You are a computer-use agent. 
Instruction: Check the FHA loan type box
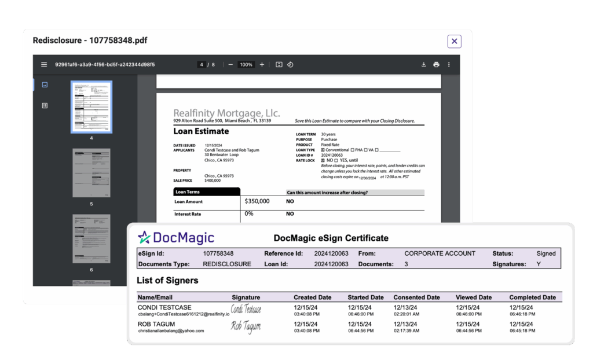coord(353,150)
